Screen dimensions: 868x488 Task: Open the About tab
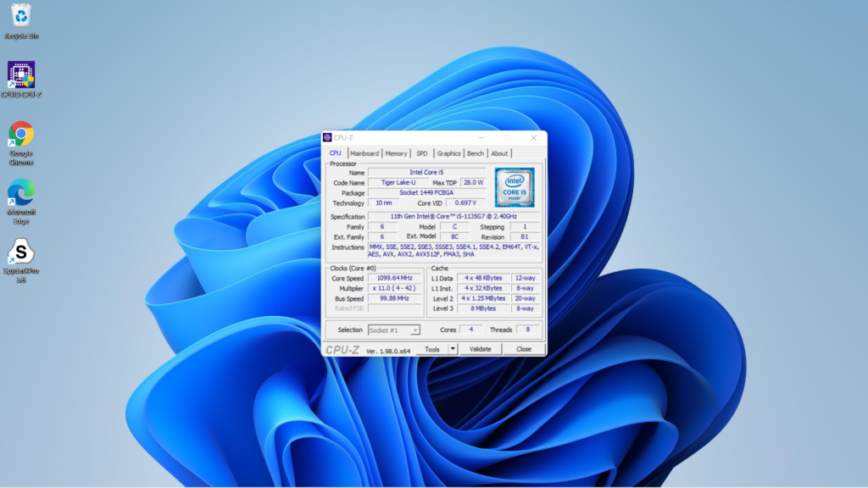click(499, 154)
